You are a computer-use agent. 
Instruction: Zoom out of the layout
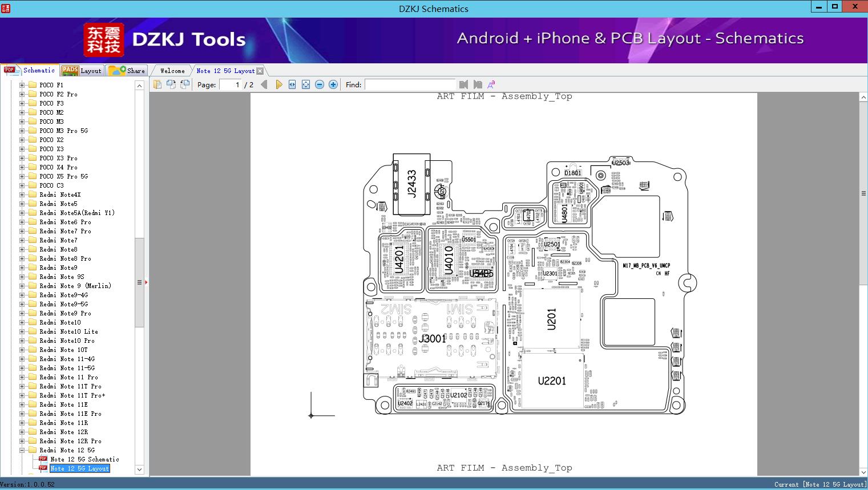click(x=320, y=84)
